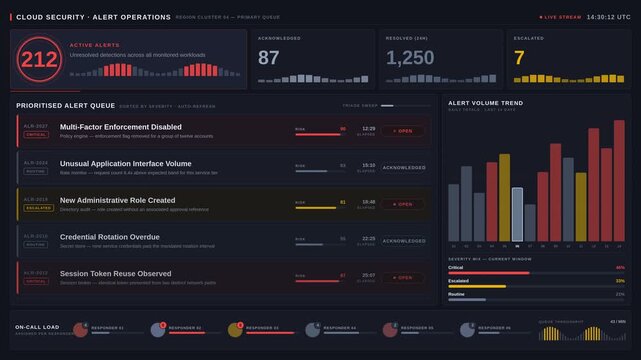Open the Escalated 7 summary card
Viewport: 641px width, 360px height.
pos(569,59)
